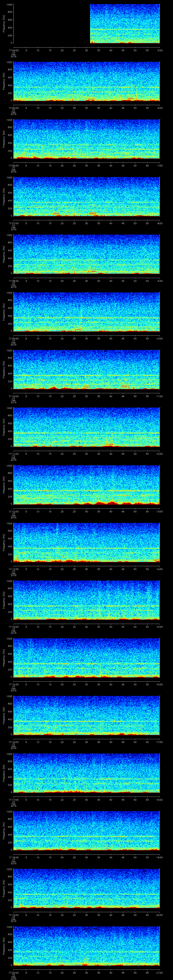Click the 17:00 end time label
This screenshot has width=173, height=980.
[159, 742]
